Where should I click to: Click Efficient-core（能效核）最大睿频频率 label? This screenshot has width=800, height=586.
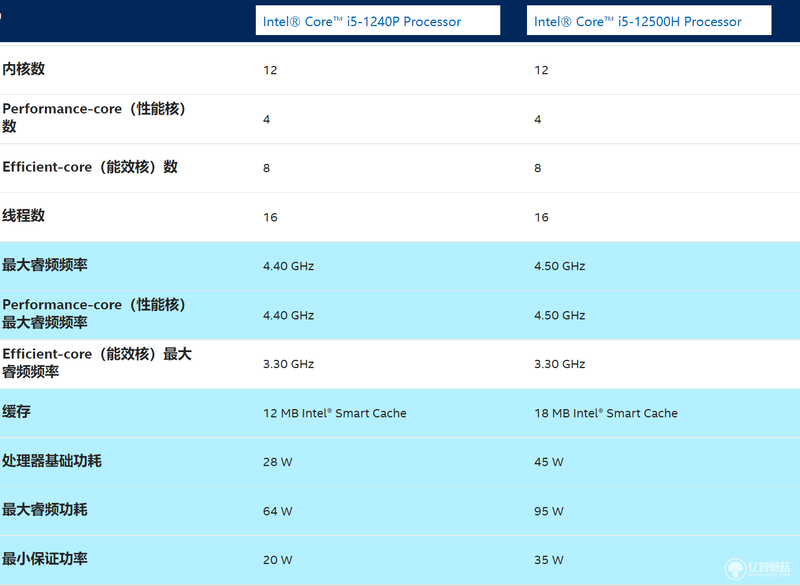(x=97, y=362)
